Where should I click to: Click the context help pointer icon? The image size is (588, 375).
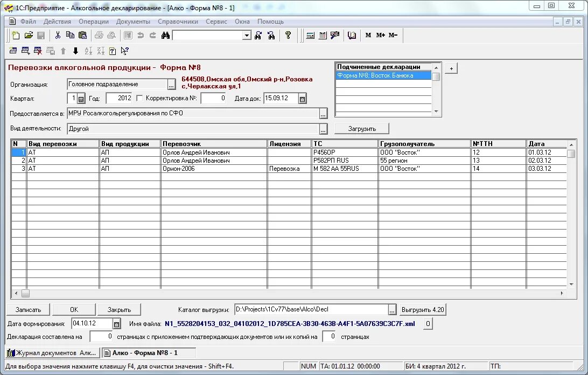click(125, 51)
